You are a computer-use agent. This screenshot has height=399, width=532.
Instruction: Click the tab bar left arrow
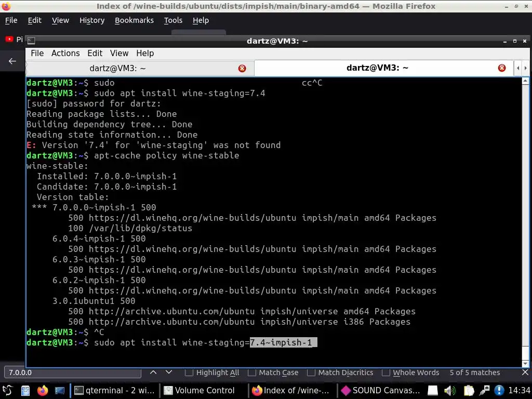(518, 68)
